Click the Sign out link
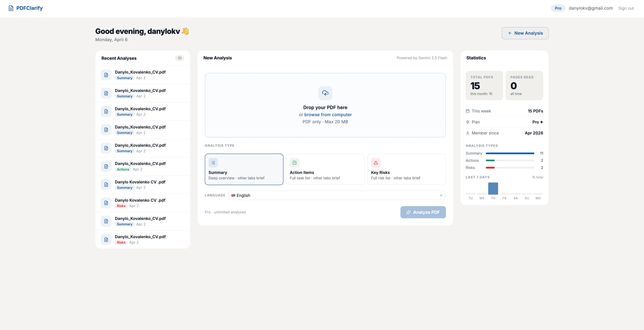The image size is (644, 330). (x=626, y=8)
